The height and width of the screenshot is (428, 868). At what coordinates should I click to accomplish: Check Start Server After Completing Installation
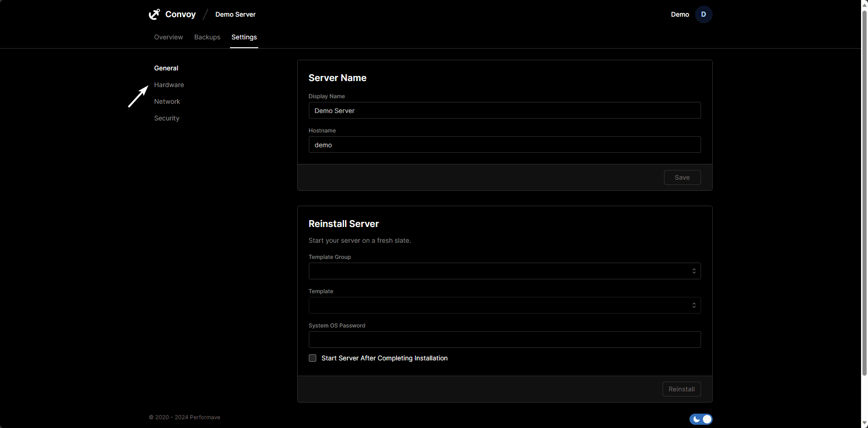[x=313, y=358]
